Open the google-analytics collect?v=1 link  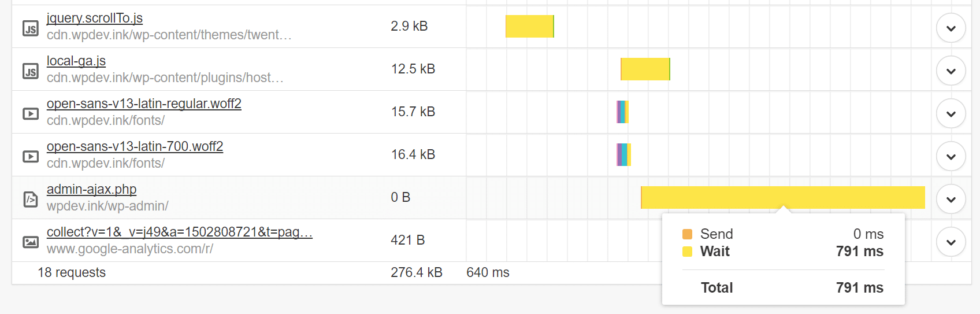click(179, 232)
